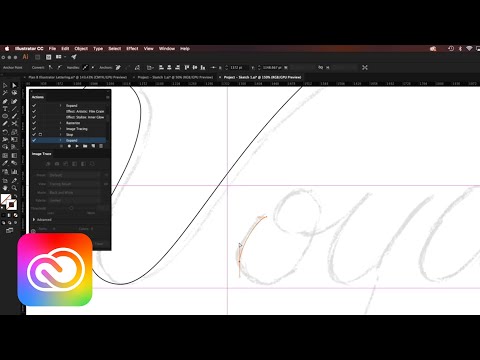The height and width of the screenshot is (360, 480).
Task: Switch to Illustrator Lettering document tab
Action: pos(77,77)
